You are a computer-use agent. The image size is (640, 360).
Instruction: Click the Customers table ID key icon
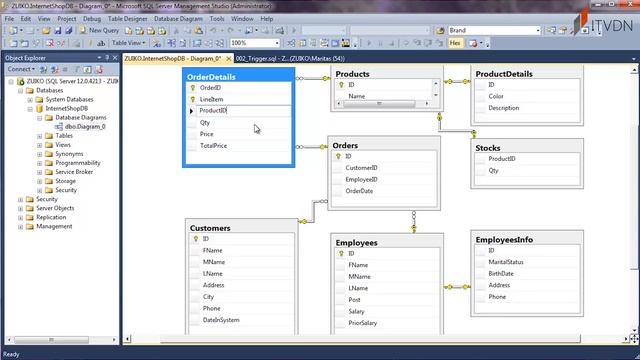(196, 239)
